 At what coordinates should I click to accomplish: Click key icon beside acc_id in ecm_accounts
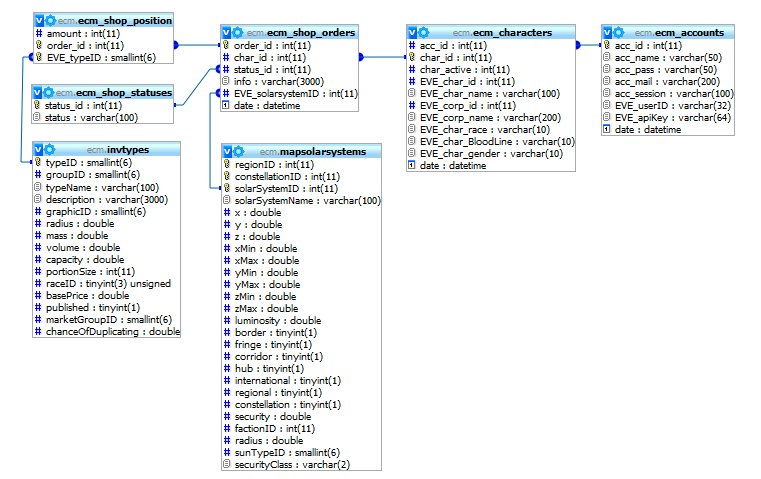click(607, 45)
